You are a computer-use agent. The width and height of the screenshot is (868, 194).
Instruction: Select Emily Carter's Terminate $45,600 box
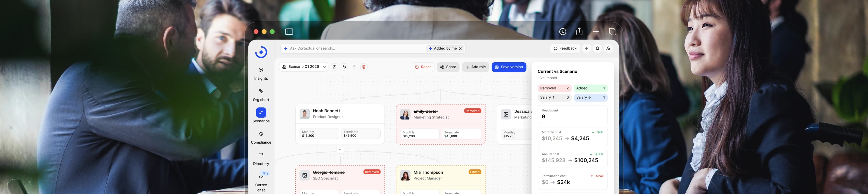click(461, 134)
